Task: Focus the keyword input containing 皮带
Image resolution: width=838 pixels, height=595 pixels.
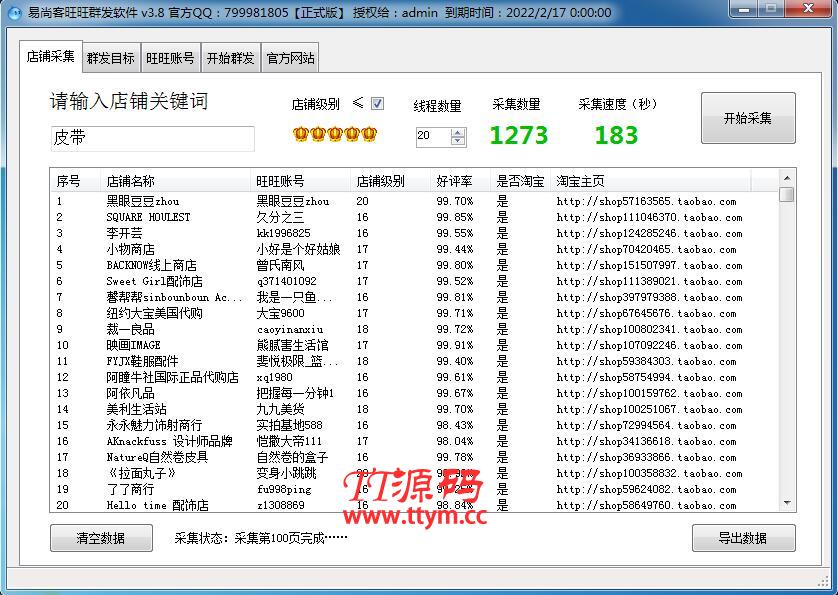Action: tap(152, 138)
